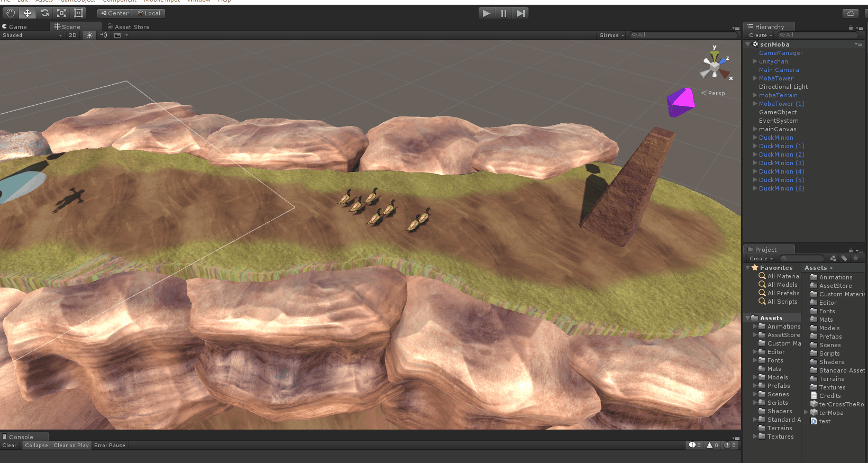Open the Gizmos dropdown
Screen dimensions: 868x463
click(x=611, y=35)
